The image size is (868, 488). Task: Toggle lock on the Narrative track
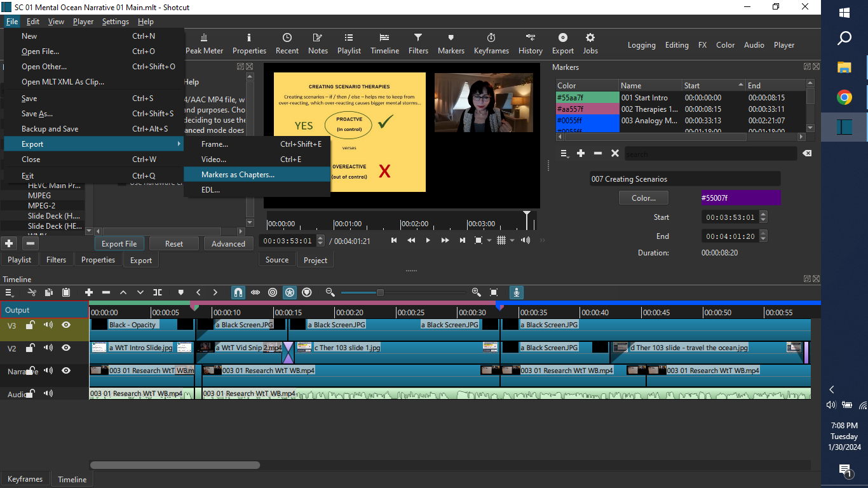click(30, 371)
